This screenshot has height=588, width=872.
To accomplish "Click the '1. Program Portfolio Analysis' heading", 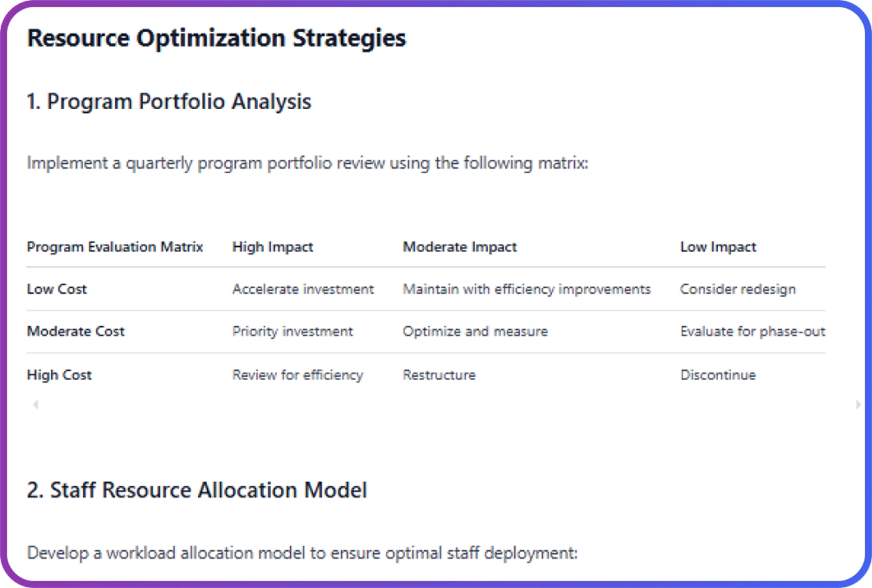I will 169,102.
